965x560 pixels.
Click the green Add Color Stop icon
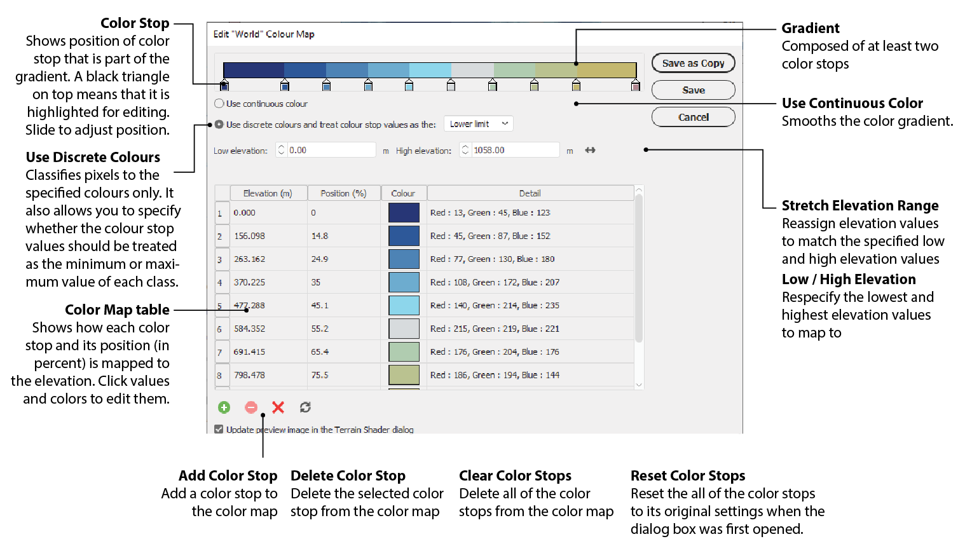pos(224,407)
